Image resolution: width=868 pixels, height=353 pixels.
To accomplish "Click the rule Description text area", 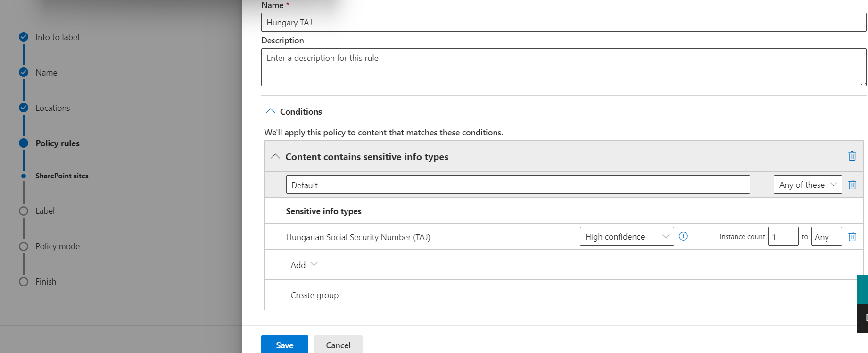I will coord(563,67).
